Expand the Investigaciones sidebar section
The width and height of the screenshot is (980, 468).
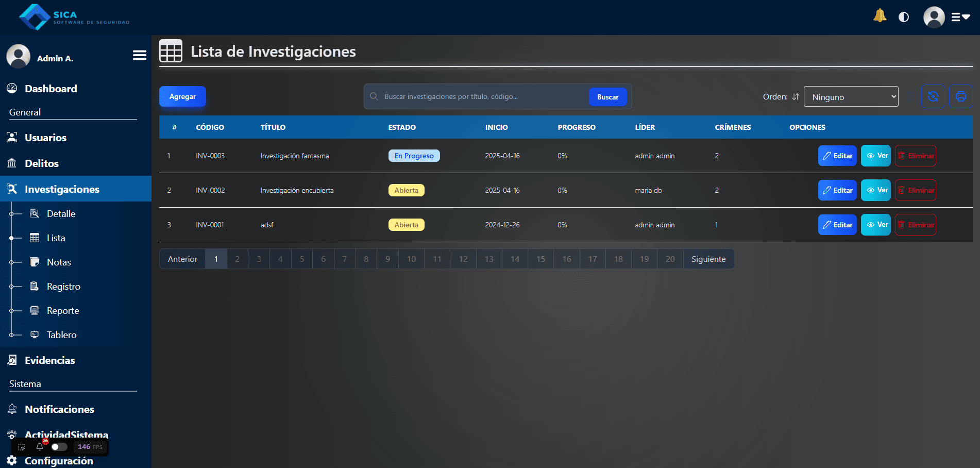pos(62,189)
